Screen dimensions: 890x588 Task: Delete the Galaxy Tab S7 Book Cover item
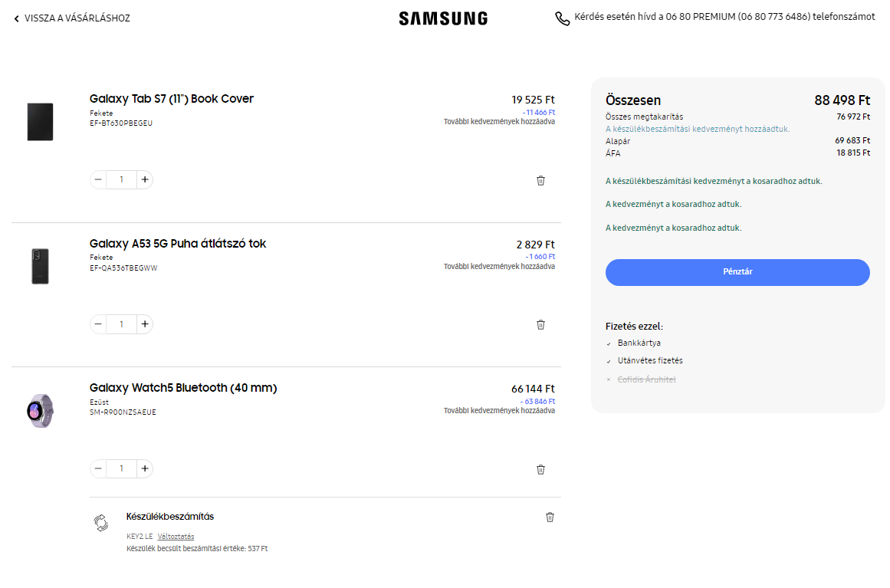pyautogui.click(x=540, y=180)
